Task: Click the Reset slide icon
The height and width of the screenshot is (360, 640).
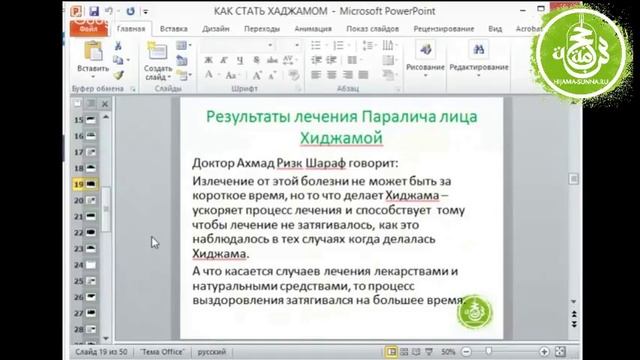Action: click(x=182, y=60)
